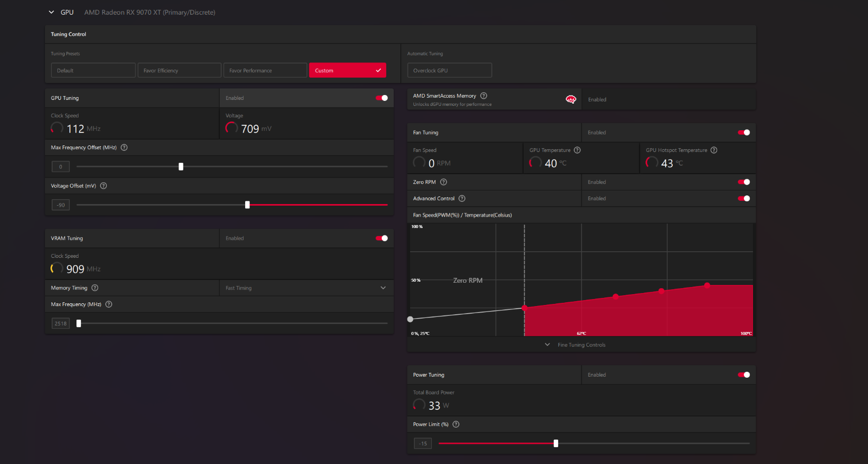868x464 pixels.
Task: Click help icon next to Power Limit
Action: click(x=456, y=424)
